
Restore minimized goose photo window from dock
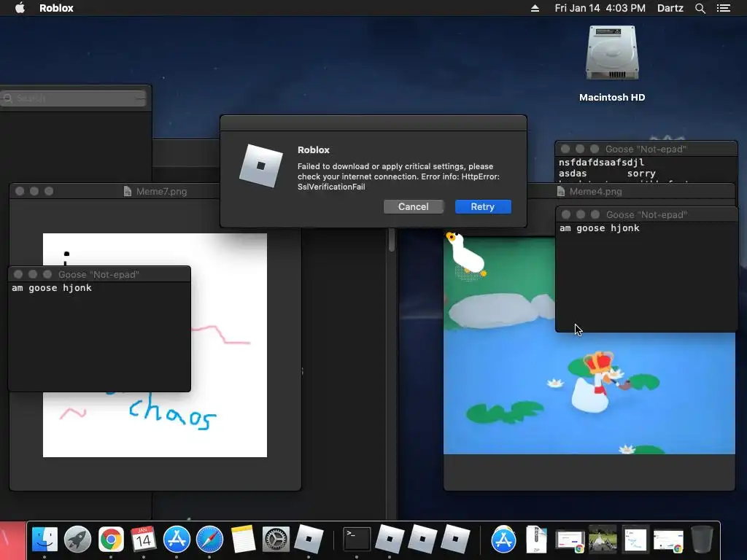[603, 540]
